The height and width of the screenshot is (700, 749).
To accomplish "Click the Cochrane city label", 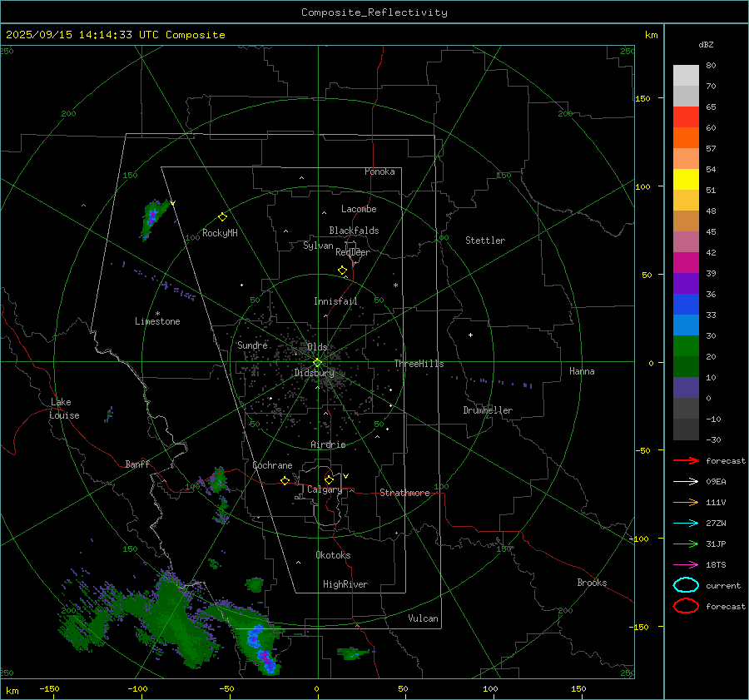I will click(x=272, y=465).
